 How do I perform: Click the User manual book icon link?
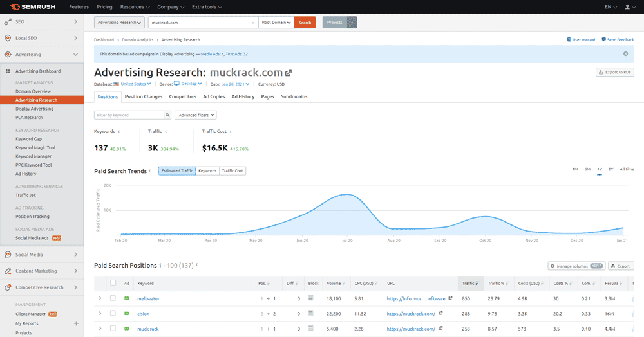click(581, 40)
